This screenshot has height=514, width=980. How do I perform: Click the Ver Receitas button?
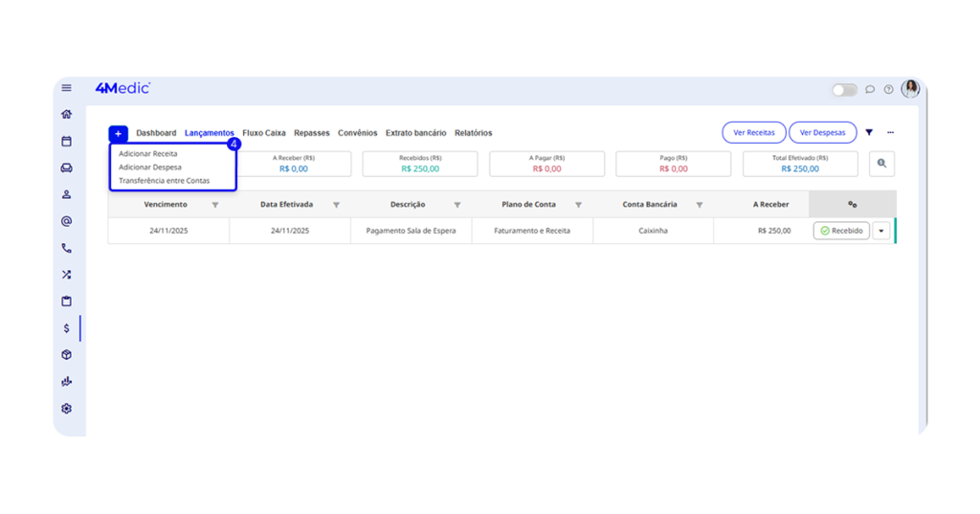pos(753,133)
